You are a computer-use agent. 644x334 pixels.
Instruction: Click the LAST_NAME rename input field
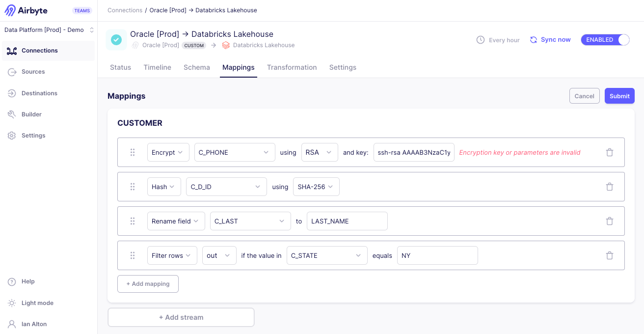click(x=347, y=221)
